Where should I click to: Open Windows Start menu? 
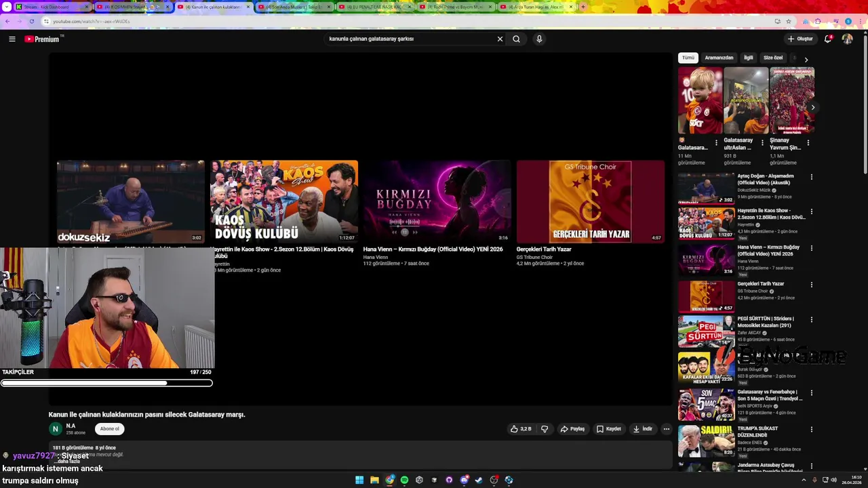[359, 480]
